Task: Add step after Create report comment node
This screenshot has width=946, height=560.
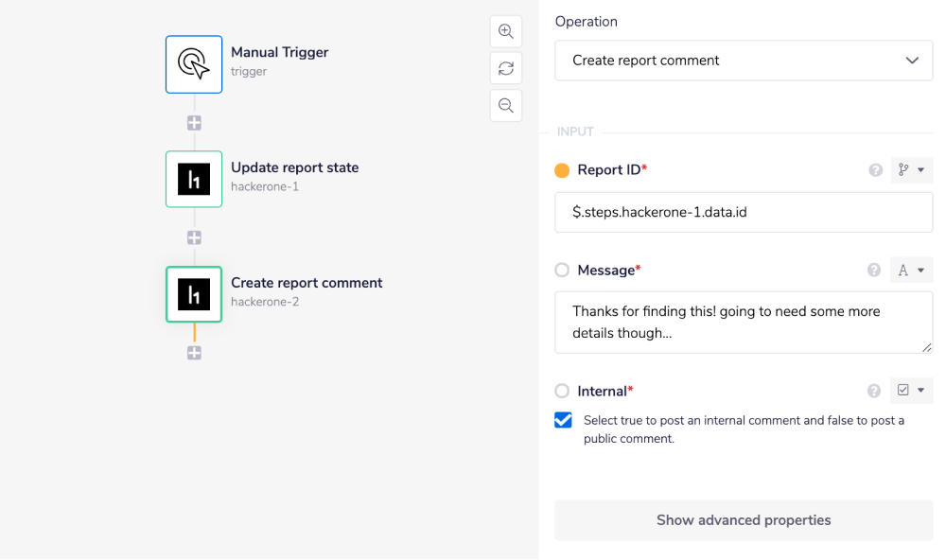Action: (194, 353)
